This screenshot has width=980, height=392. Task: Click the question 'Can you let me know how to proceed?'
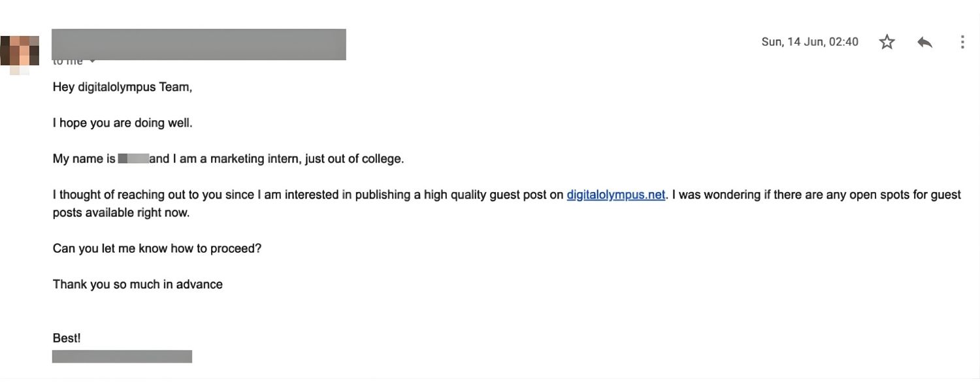(x=157, y=248)
